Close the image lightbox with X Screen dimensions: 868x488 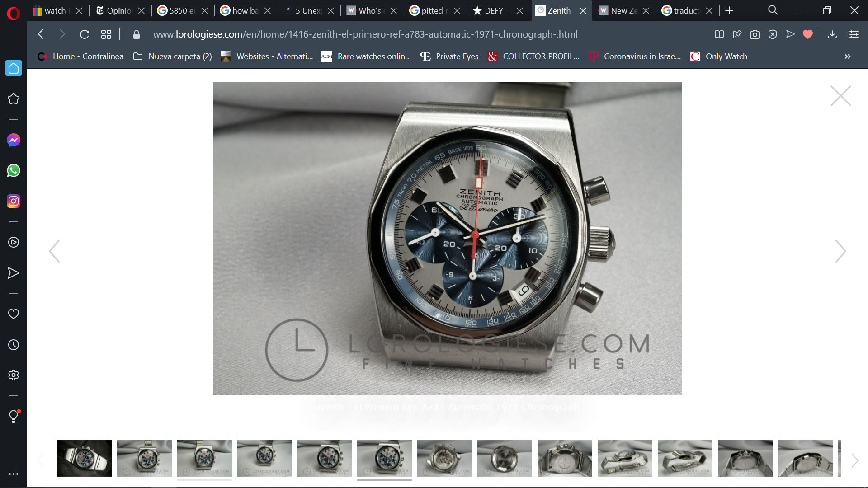click(840, 96)
